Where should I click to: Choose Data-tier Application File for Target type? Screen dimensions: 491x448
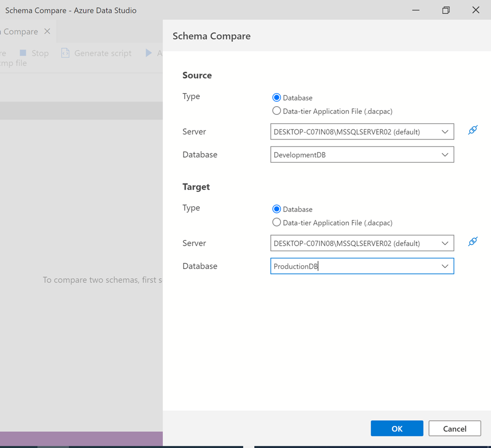coord(276,222)
